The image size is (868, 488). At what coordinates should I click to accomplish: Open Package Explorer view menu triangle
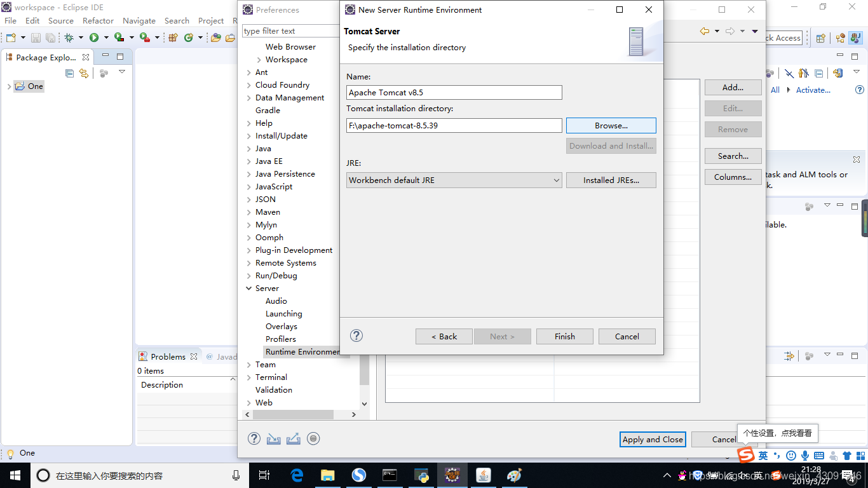[122, 72]
